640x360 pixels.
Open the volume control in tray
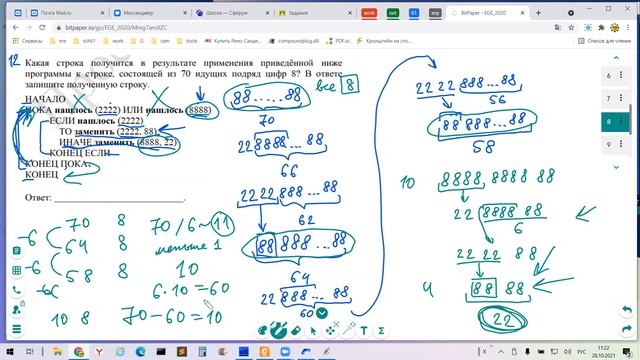567,351
